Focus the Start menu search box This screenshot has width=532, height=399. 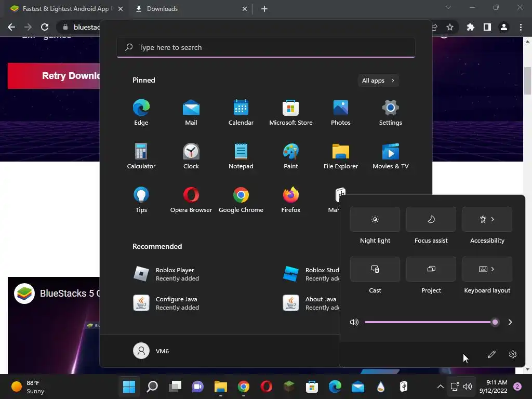(x=266, y=47)
